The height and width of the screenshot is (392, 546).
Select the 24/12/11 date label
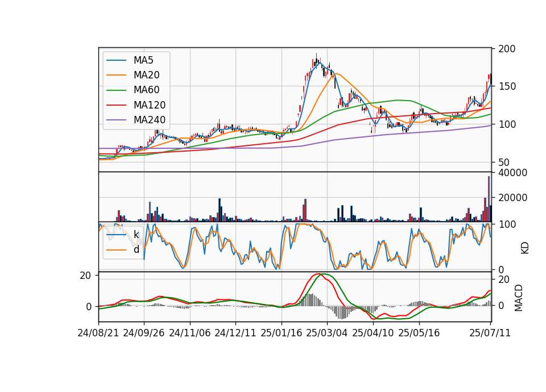[235, 333]
